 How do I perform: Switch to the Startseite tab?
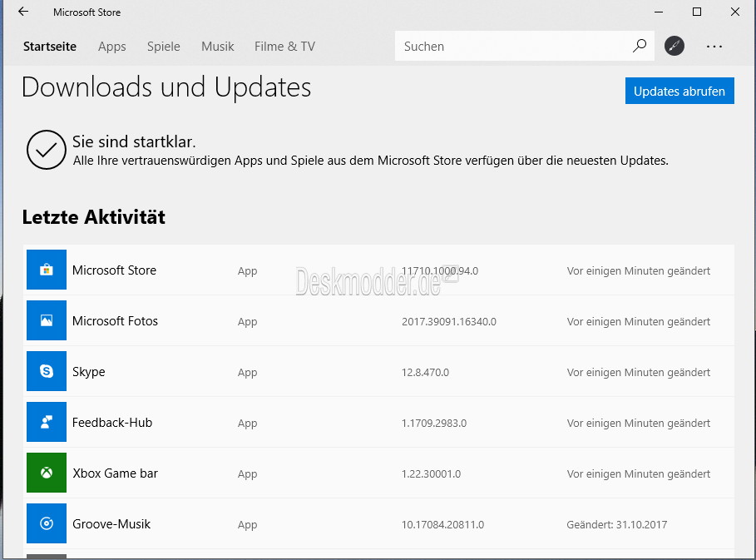pos(50,47)
